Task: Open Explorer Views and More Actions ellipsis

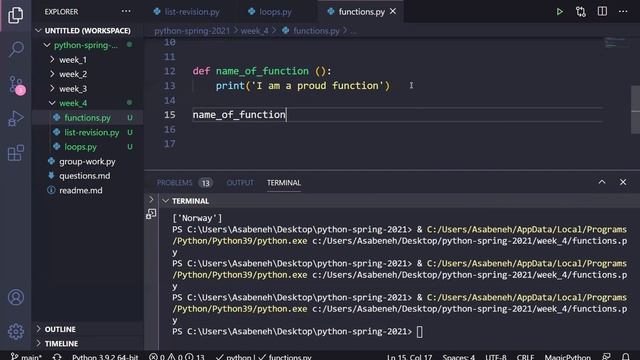Action: (126, 11)
